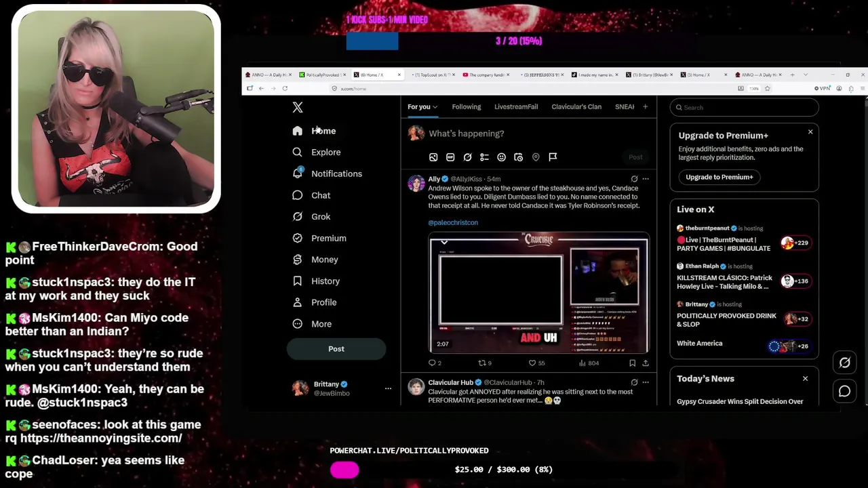The width and height of the screenshot is (868, 488).
Task: Share Ally's post
Action: point(646,363)
